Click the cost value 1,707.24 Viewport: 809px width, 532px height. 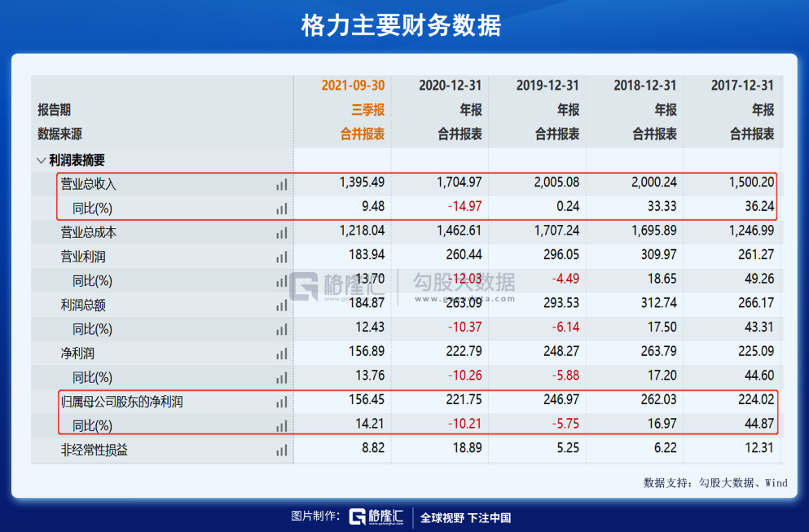(556, 231)
